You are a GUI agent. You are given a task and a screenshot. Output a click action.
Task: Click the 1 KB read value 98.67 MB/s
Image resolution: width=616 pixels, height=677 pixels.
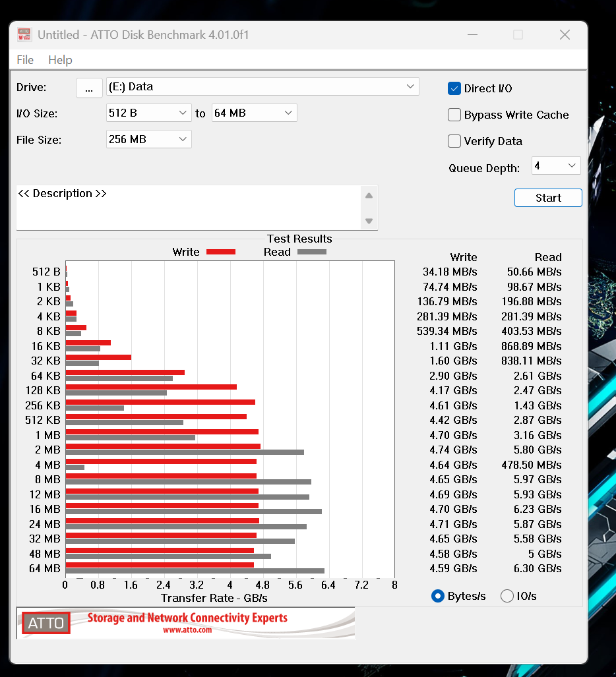coord(534,287)
